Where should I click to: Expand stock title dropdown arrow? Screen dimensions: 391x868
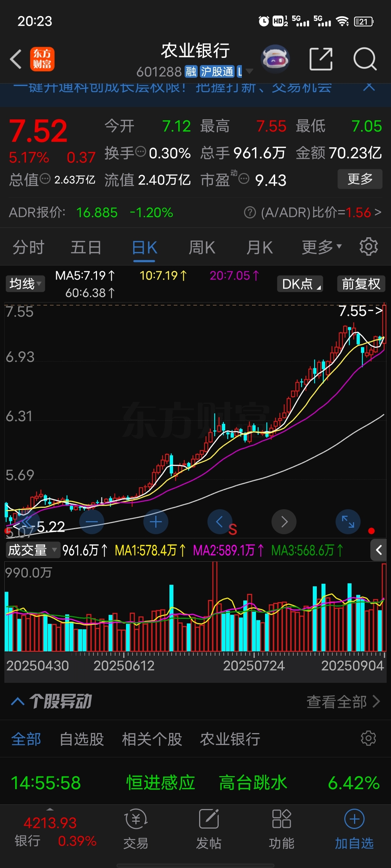(249, 71)
